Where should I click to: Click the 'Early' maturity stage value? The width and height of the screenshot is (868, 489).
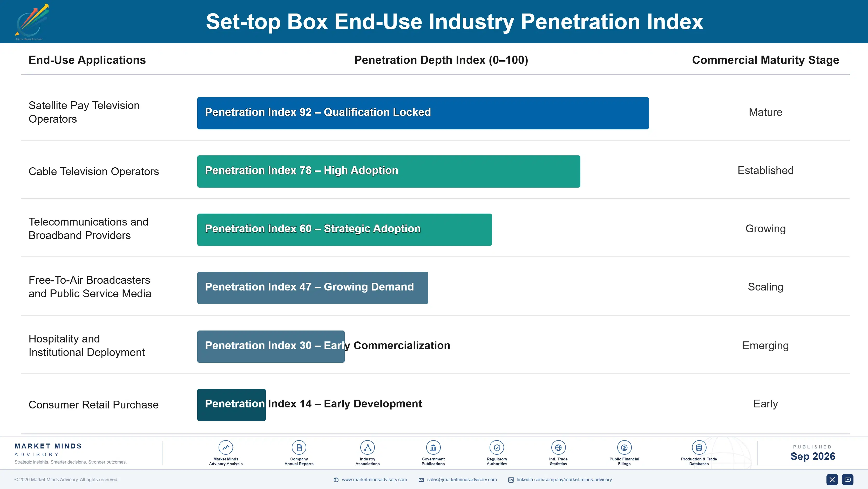pos(765,404)
